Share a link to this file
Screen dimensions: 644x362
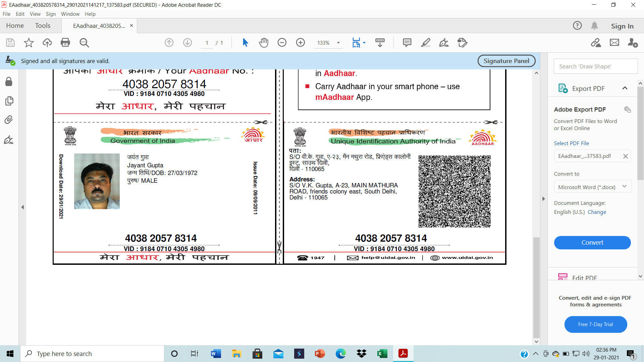tap(596, 43)
